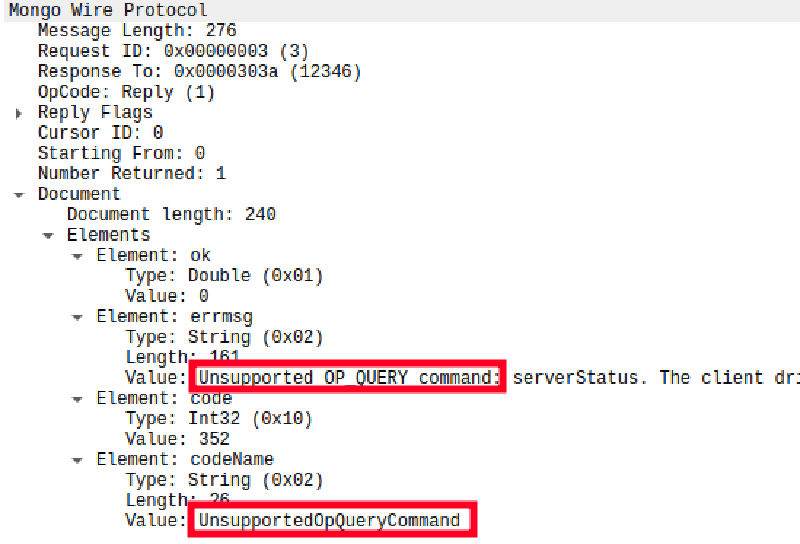Image resolution: width=800 pixels, height=544 pixels.
Task: Highlight the OpCode: Reply line
Action: tap(126, 92)
